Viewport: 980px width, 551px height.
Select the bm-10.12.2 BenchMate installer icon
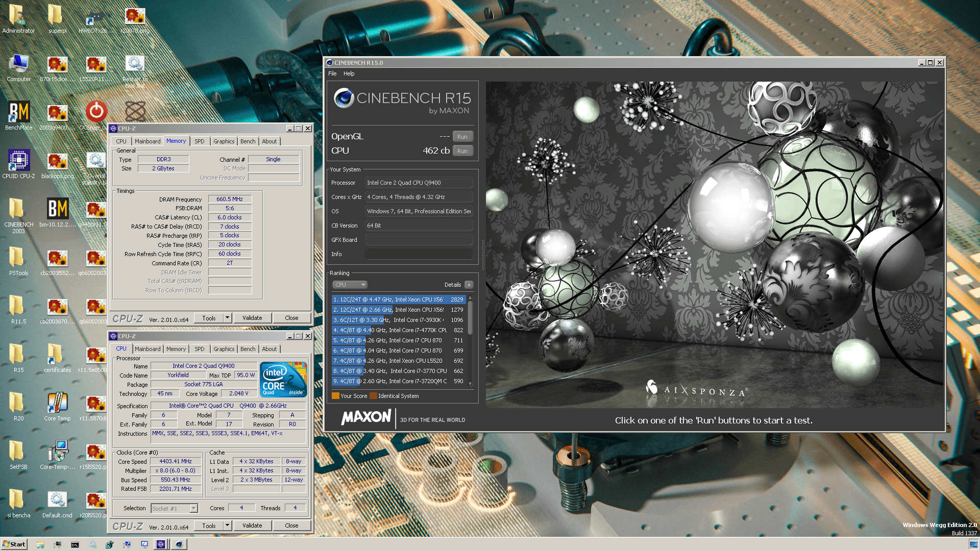click(x=57, y=213)
